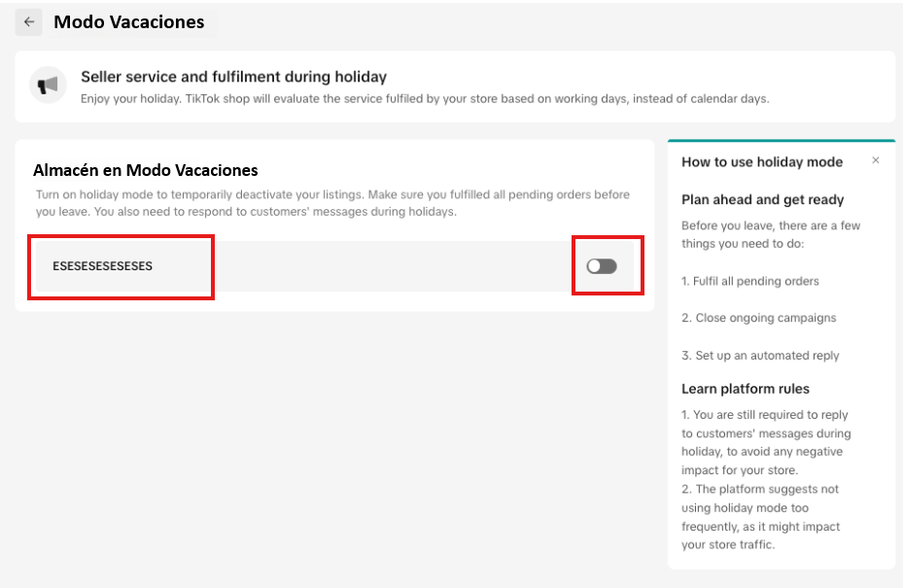Image resolution: width=903 pixels, height=588 pixels.
Task: Select the ESESESESESESES warehouse name
Action: click(x=102, y=266)
